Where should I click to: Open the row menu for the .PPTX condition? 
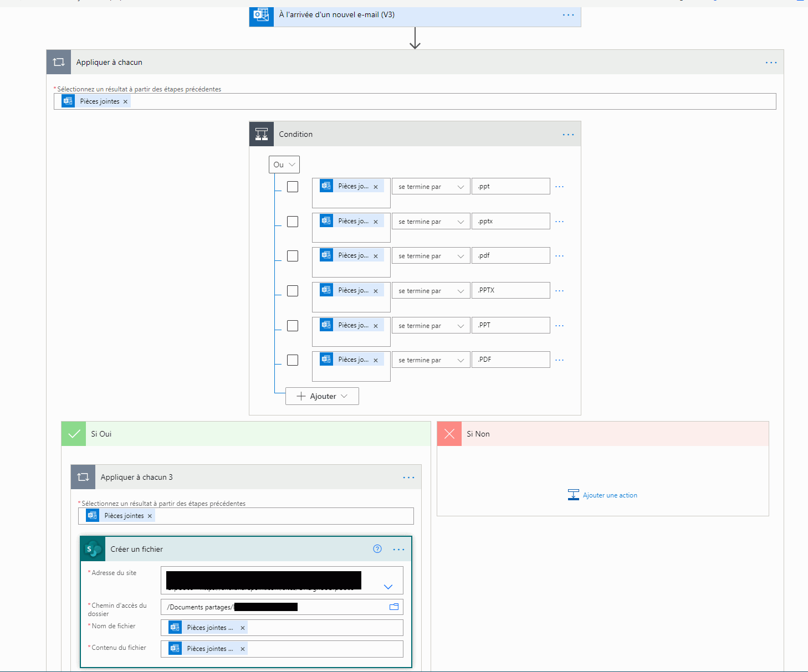559,291
